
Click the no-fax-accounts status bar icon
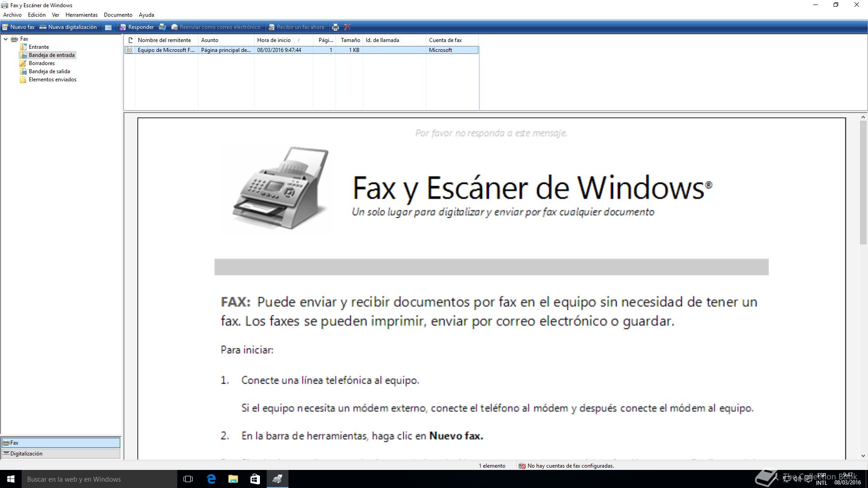point(522,466)
